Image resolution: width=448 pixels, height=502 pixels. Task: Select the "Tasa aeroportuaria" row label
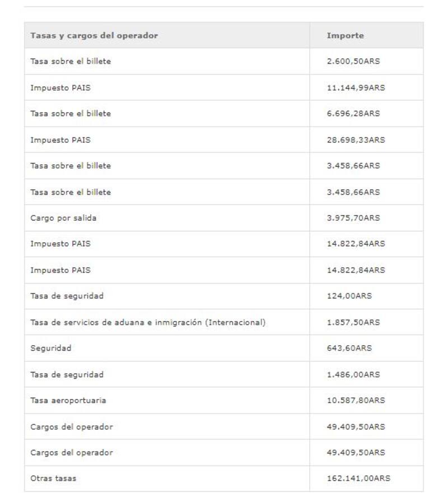[68, 400]
